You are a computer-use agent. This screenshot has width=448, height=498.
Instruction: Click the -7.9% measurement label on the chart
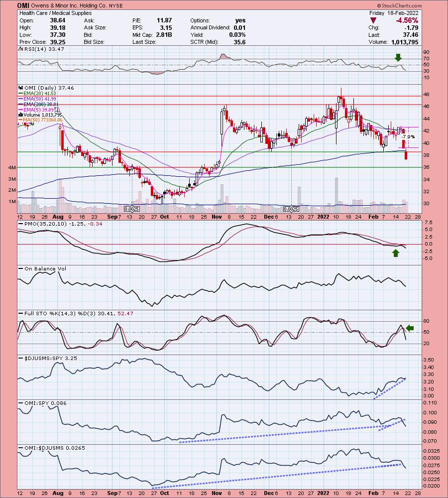(408, 137)
